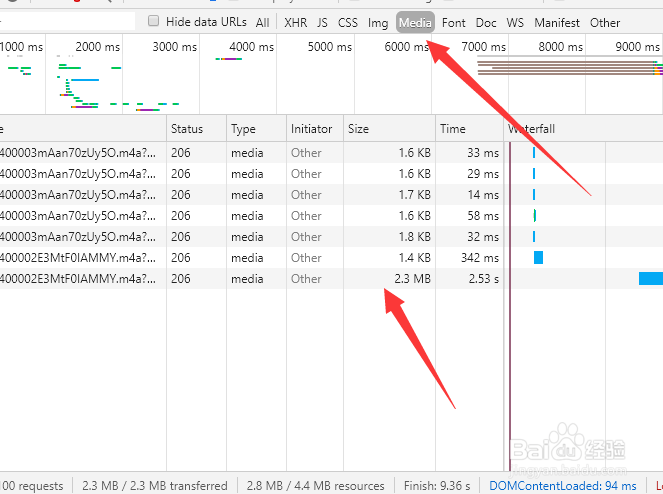The height and width of the screenshot is (494, 663).
Task: Enable the Hide data URLs checkbox
Action: point(153,21)
